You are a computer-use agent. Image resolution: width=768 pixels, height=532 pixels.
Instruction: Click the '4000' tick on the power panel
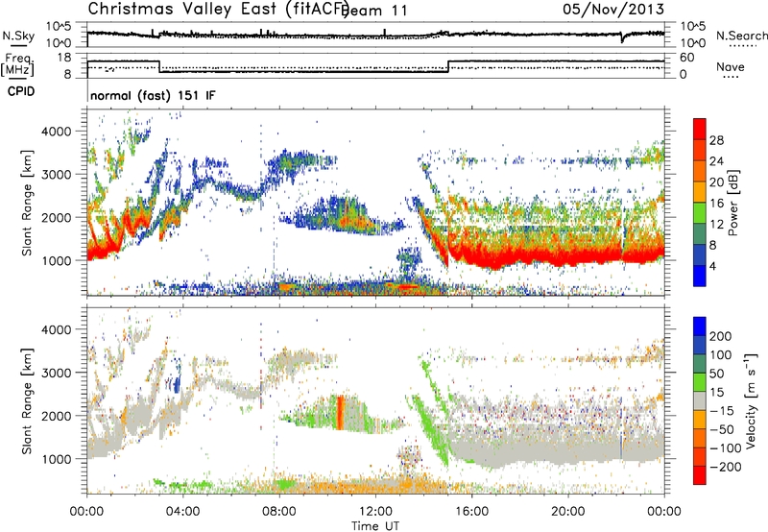[56, 132]
